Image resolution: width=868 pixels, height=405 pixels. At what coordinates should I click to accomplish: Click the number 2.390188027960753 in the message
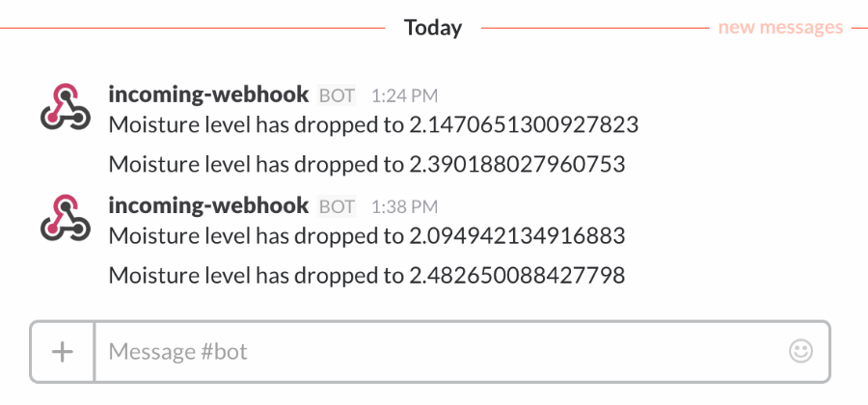517,164
